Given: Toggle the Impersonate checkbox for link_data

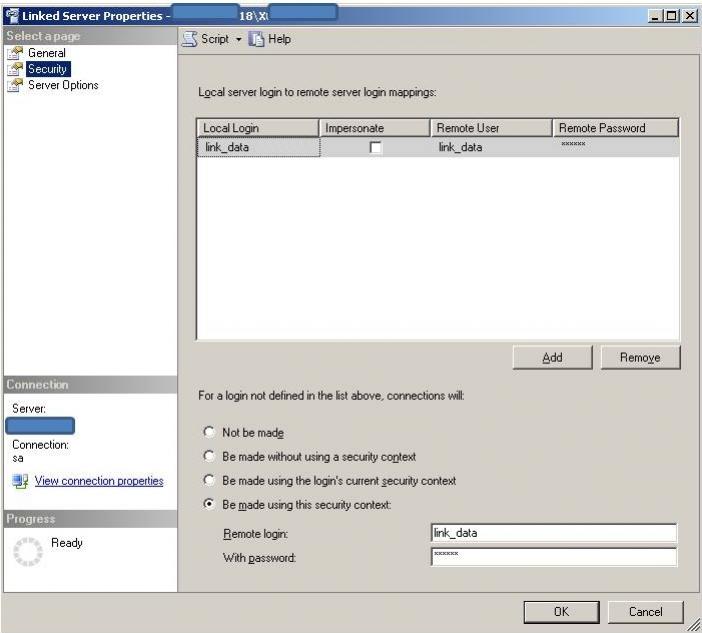Looking at the screenshot, I should coord(376,147).
